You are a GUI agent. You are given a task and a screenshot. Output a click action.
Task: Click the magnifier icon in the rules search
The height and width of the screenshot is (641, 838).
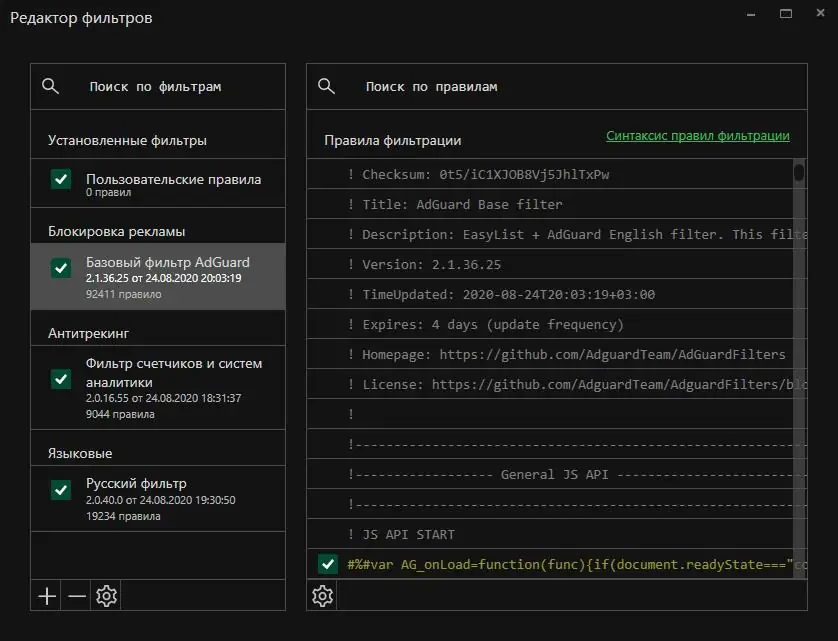click(326, 86)
